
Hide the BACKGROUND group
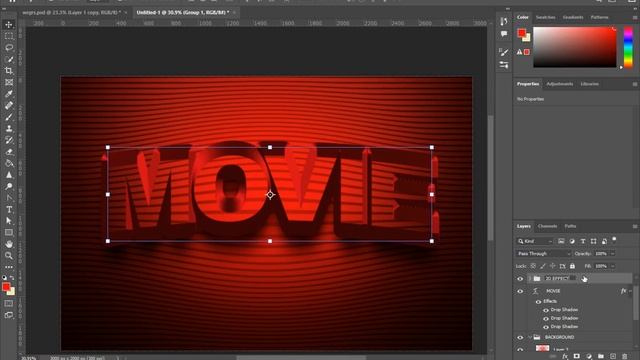pyautogui.click(x=520, y=338)
